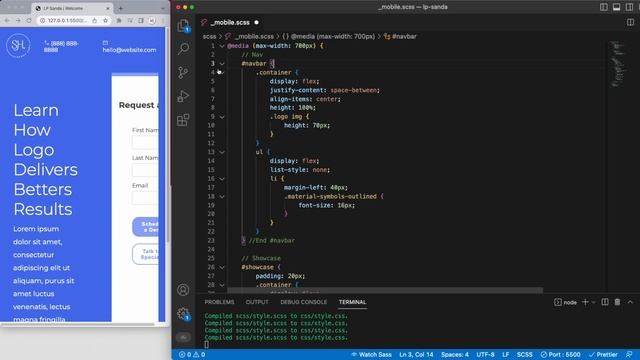This screenshot has width=640, height=360.
Task: Split the terminal
Action: tap(605, 302)
